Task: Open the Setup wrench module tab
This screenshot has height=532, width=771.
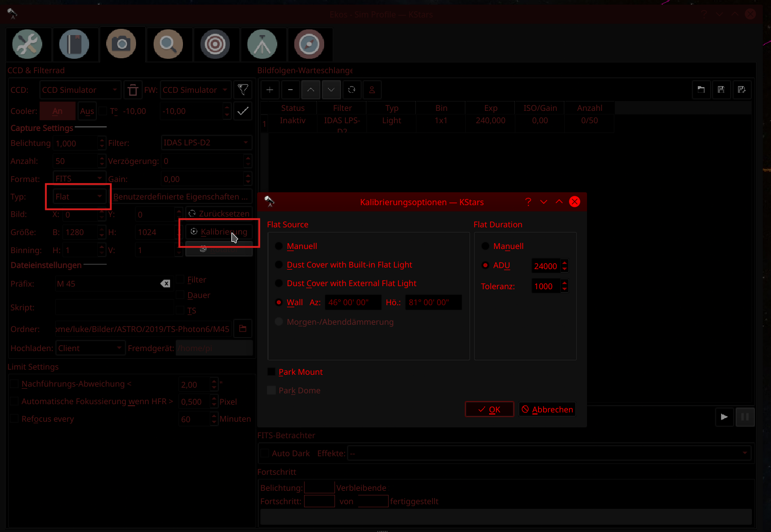Action: click(x=27, y=44)
